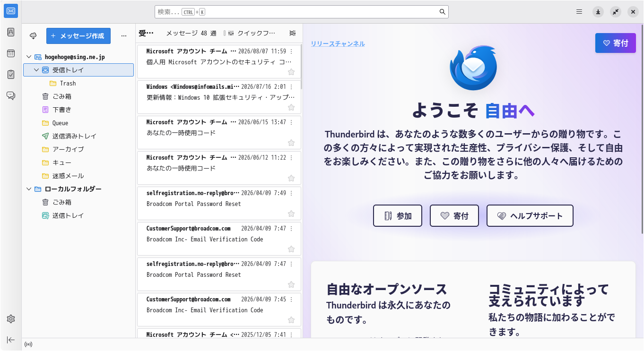Follow the リリースチャンネル link

pos(338,44)
